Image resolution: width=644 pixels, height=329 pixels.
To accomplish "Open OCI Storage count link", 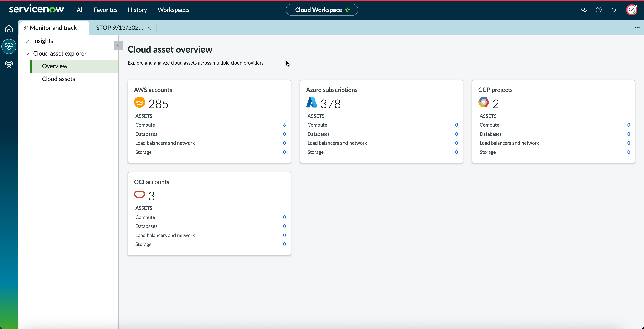I will click(x=285, y=245).
